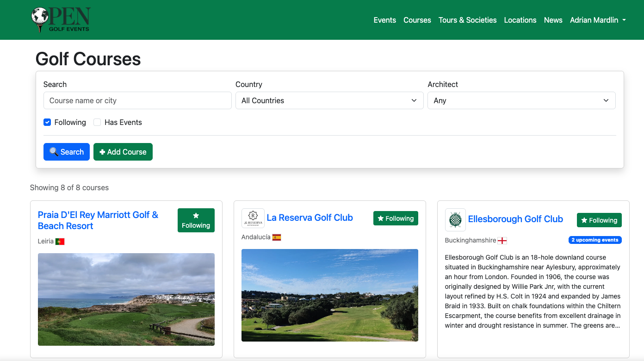Unfollow La Reserva Golf Club
Screen dimensions: 644x361
[396, 218]
